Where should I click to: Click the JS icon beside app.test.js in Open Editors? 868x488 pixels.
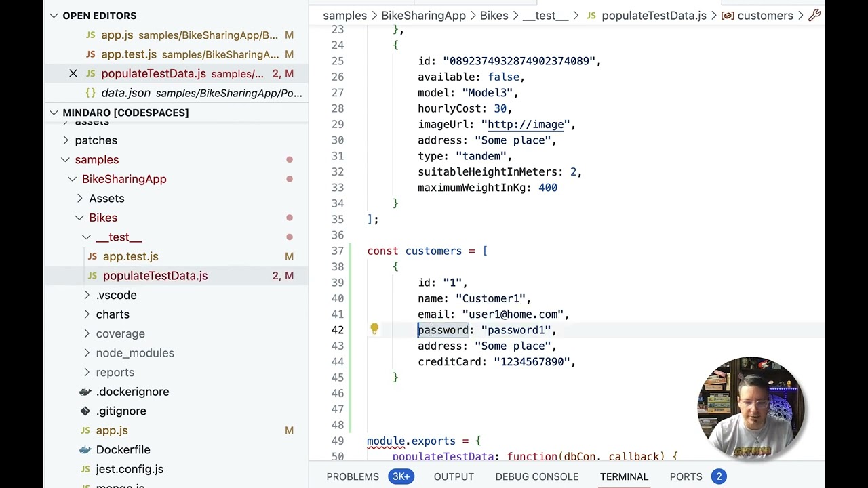coord(90,54)
